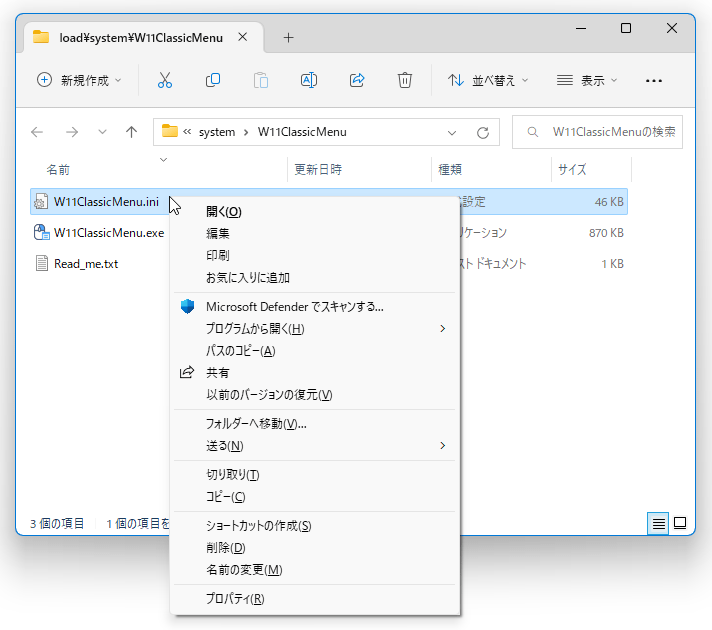Click the search magnifier icon

pyautogui.click(x=533, y=132)
